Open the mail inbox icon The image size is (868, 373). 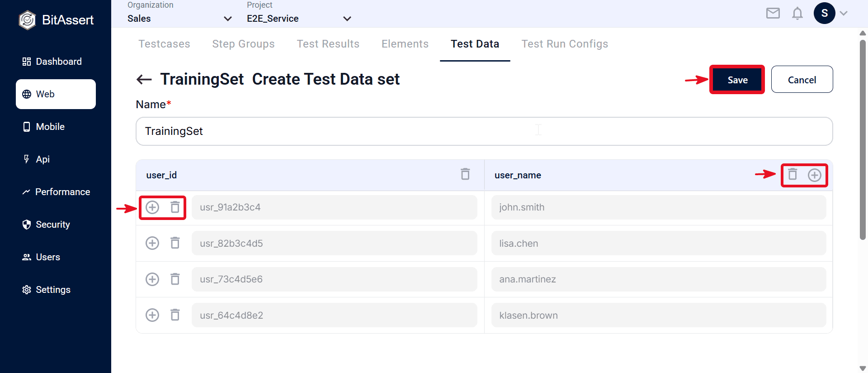pyautogui.click(x=773, y=14)
